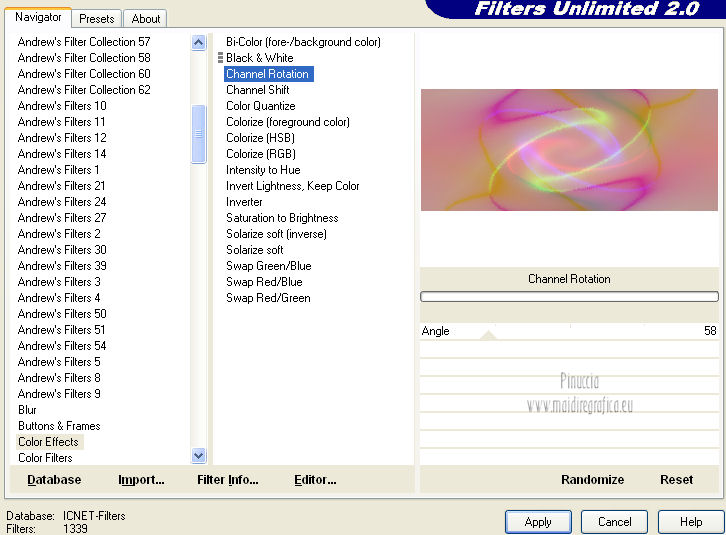Open Andrew's Filter Collection 58 category
726x535 pixels.
(x=84, y=58)
